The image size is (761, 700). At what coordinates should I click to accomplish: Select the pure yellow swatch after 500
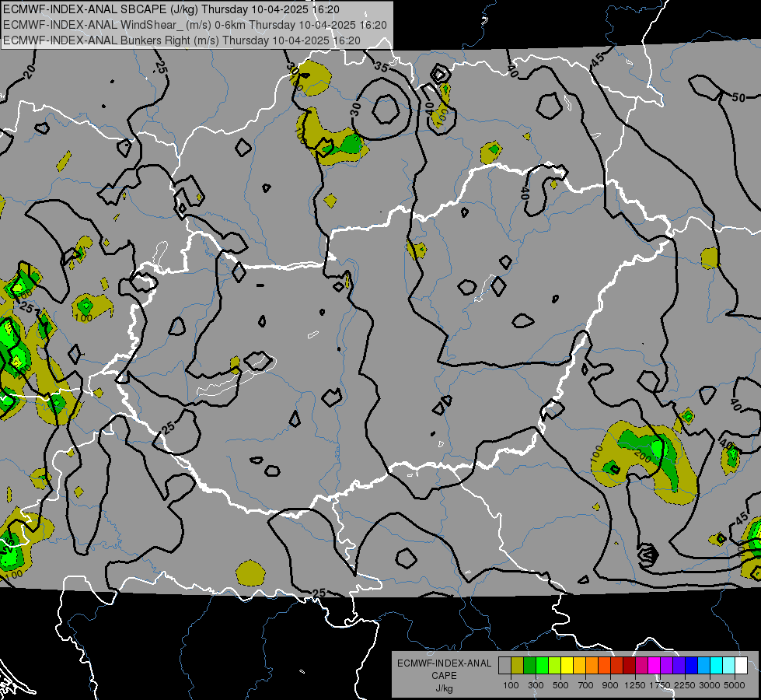(x=567, y=665)
